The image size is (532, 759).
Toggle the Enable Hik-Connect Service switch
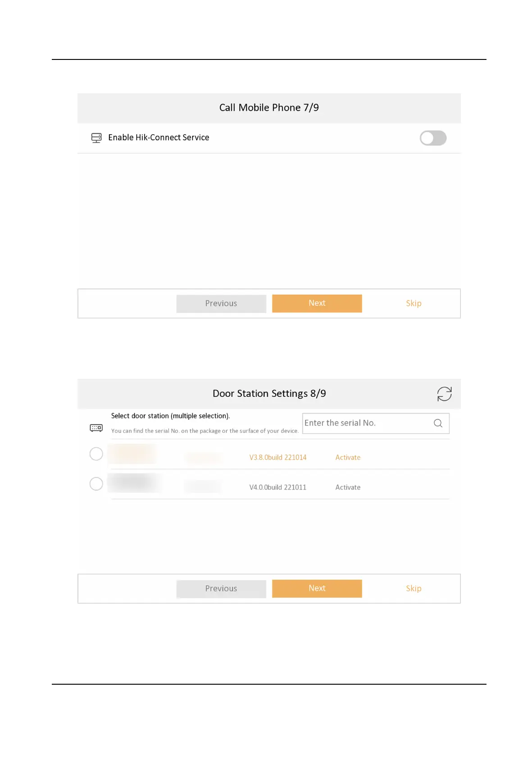click(433, 138)
